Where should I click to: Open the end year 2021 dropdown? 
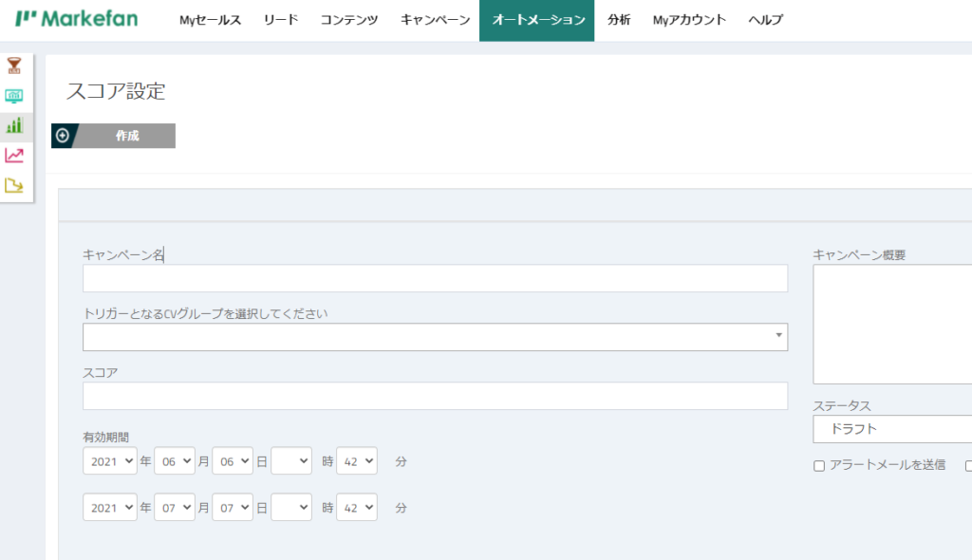(110, 507)
